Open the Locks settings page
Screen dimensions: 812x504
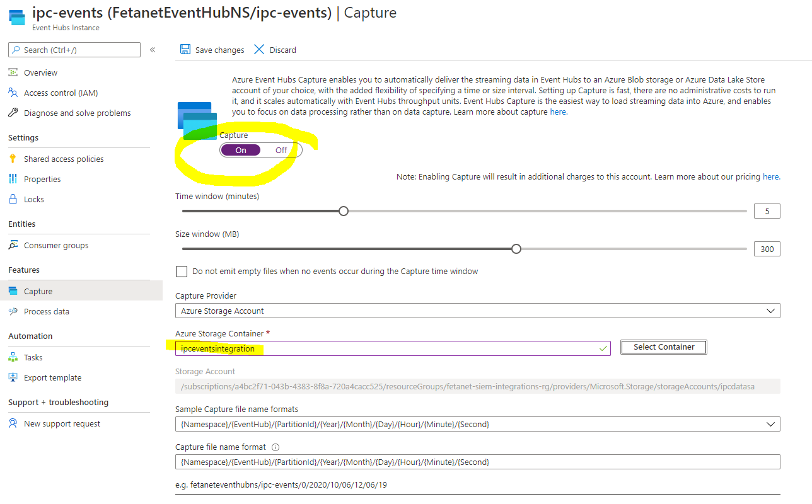(33, 198)
